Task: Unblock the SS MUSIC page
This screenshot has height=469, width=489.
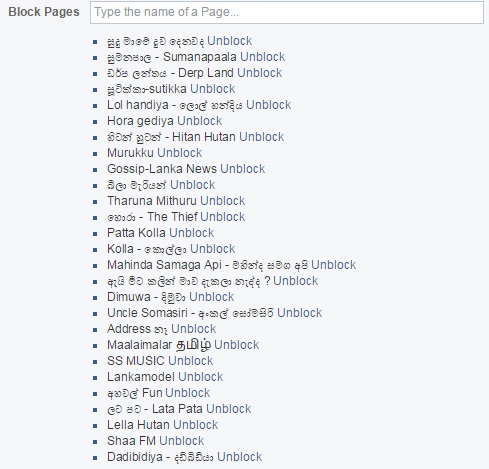Action: click(x=191, y=361)
